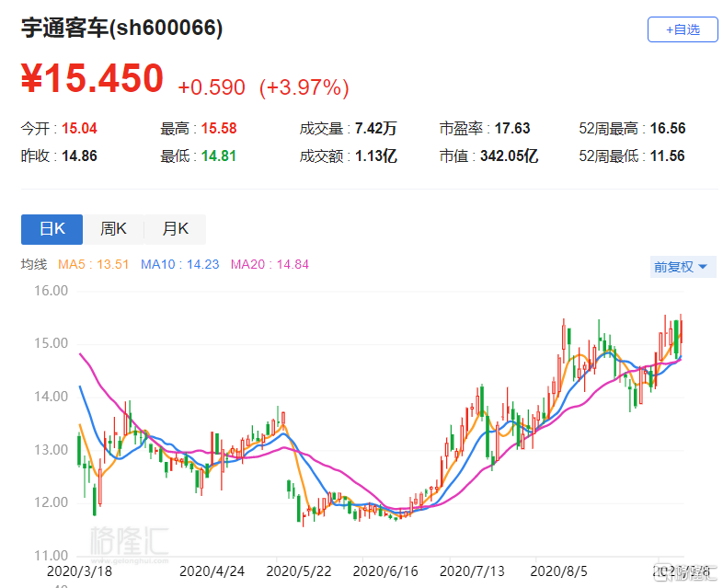Click the 2020/4/24 date axis label

(212, 571)
